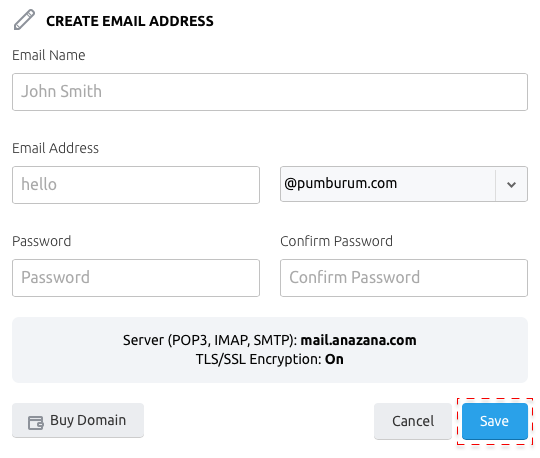Click the wallet icon in Buy Domain
Screen dimensions: 540x458
pyautogui.click(x=35, y=423)
